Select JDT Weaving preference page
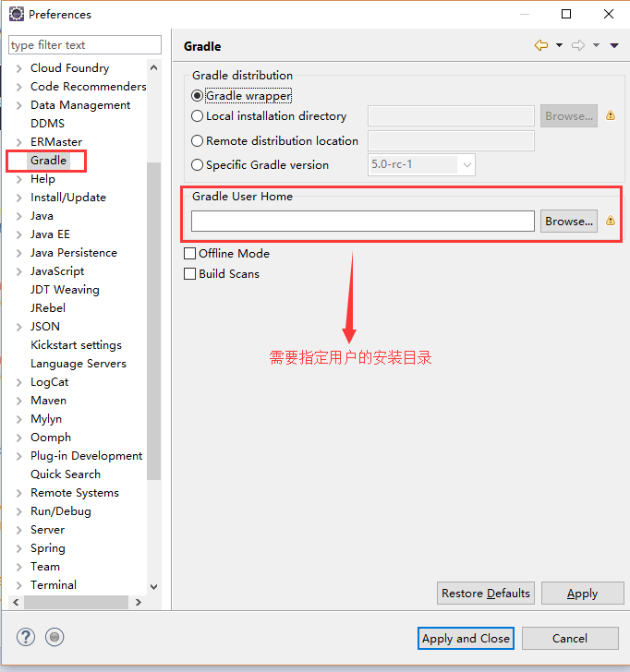 pos(65,290)
